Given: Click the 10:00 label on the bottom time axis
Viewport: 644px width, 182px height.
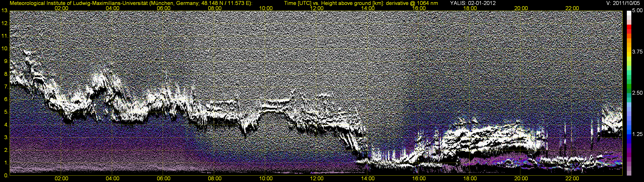Looking at the screenshot, I should 266,179.
